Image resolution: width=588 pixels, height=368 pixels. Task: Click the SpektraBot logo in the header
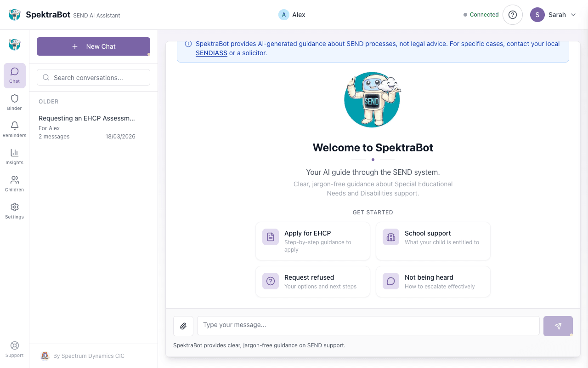click(15, 14)
